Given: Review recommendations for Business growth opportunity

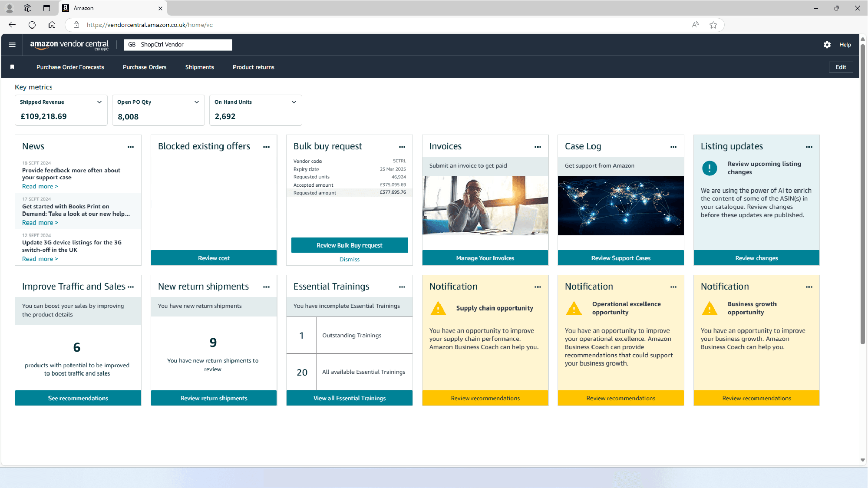Looking at the screenshot, I should [x=756, y=398].
